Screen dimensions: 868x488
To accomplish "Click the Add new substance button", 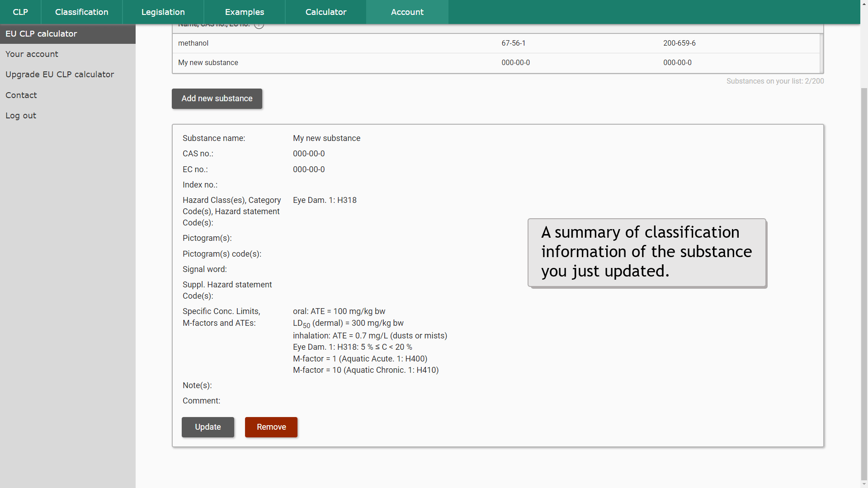I will tap(217, 99).
